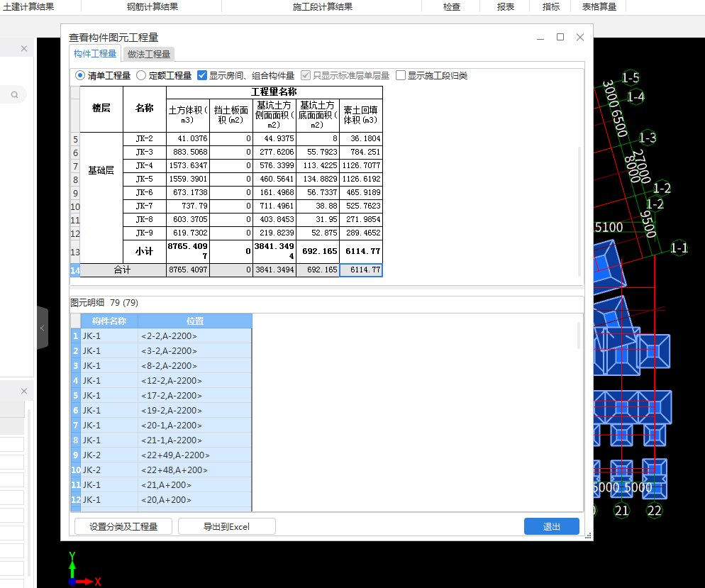The image size is (705, 588).
Task: Click the search magnifier icon in left panel
Action: 14,95
